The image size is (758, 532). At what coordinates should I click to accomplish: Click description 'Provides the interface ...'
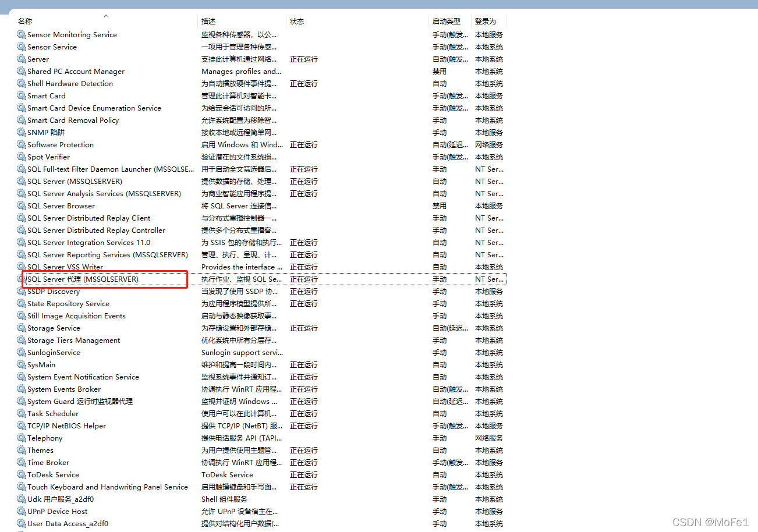click(242, 267)
